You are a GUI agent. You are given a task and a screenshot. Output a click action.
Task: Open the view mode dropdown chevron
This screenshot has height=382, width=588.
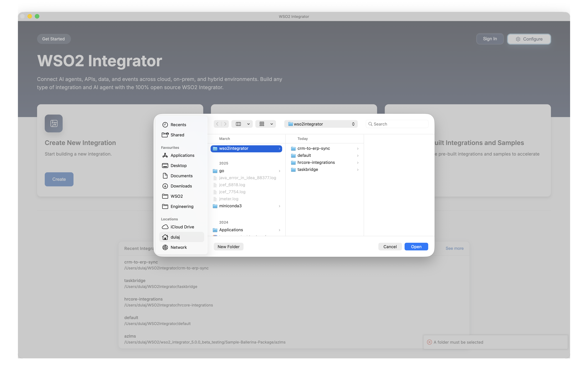coord(248,124)
